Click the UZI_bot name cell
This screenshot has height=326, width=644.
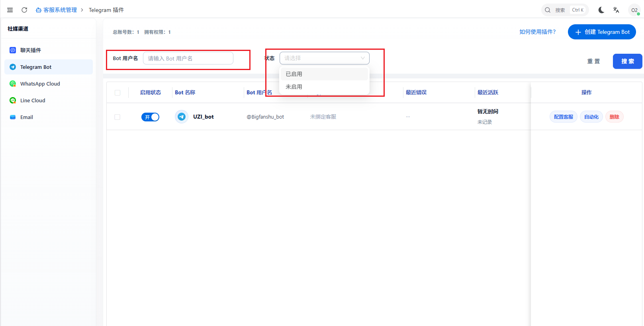pyautogui.click(x=204, y=117)
